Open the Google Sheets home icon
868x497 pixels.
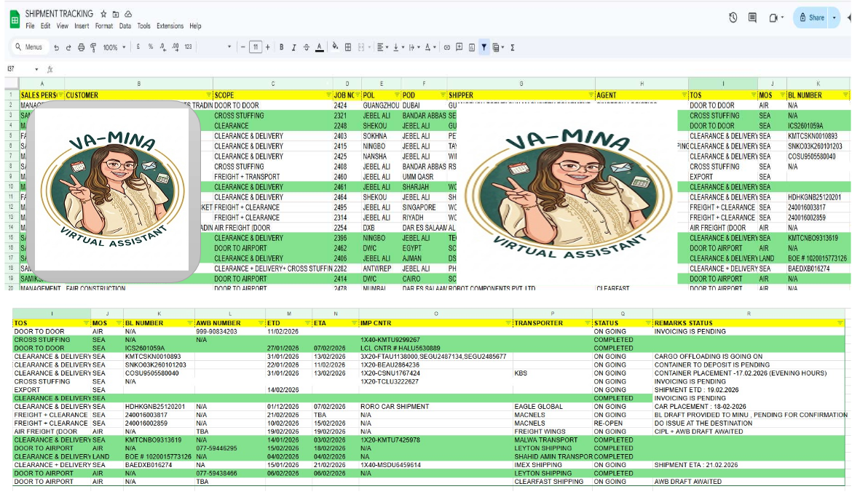pos(15,19)
